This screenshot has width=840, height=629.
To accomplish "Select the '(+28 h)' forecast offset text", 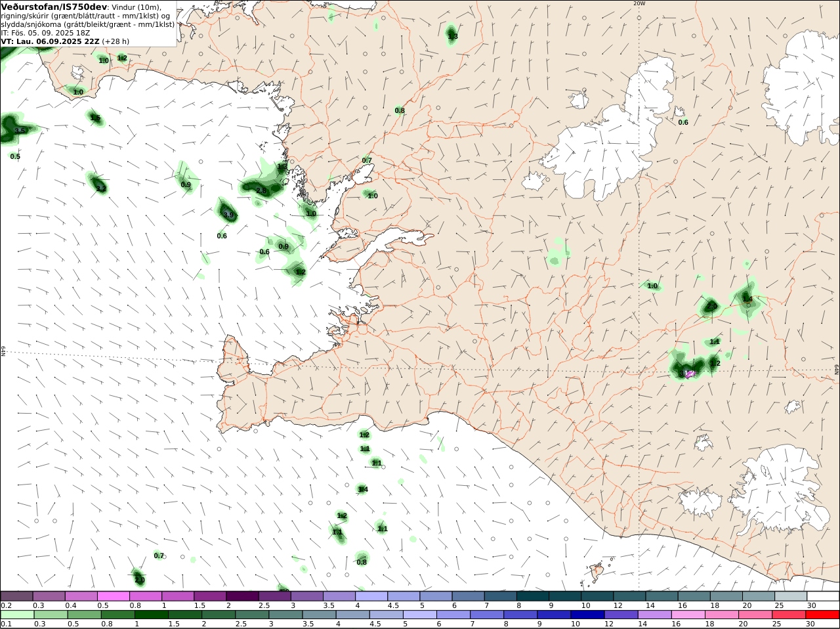I will click(x=116, y=41).
